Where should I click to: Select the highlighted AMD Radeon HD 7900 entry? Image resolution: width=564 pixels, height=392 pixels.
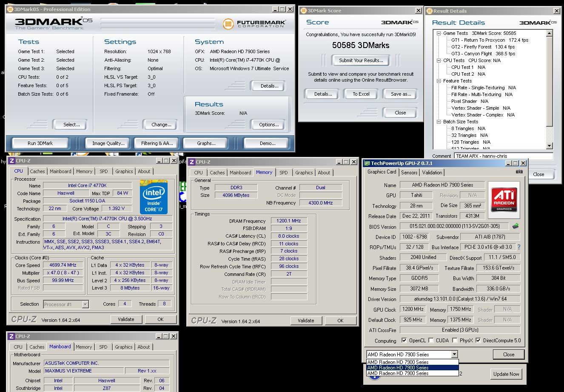(413, 368)
